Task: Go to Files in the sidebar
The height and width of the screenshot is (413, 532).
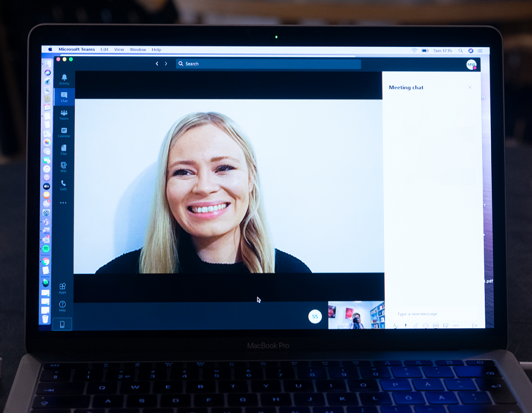Action: [64, 150]
